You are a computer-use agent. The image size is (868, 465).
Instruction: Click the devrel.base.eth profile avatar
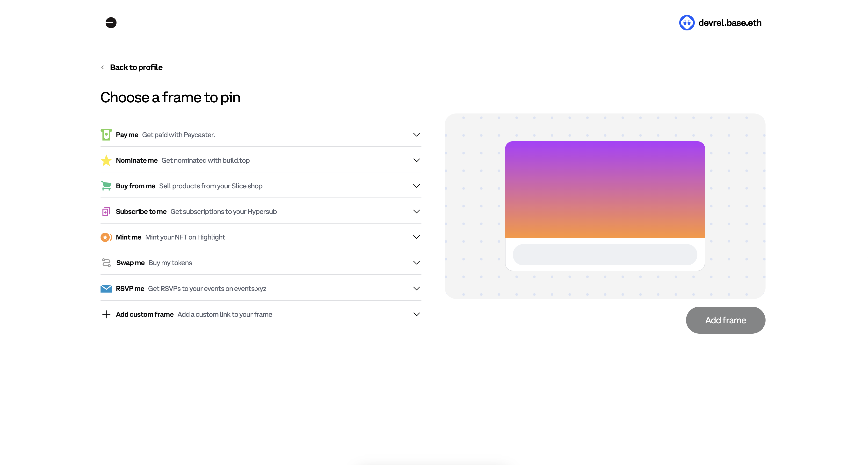coord(687,22)
